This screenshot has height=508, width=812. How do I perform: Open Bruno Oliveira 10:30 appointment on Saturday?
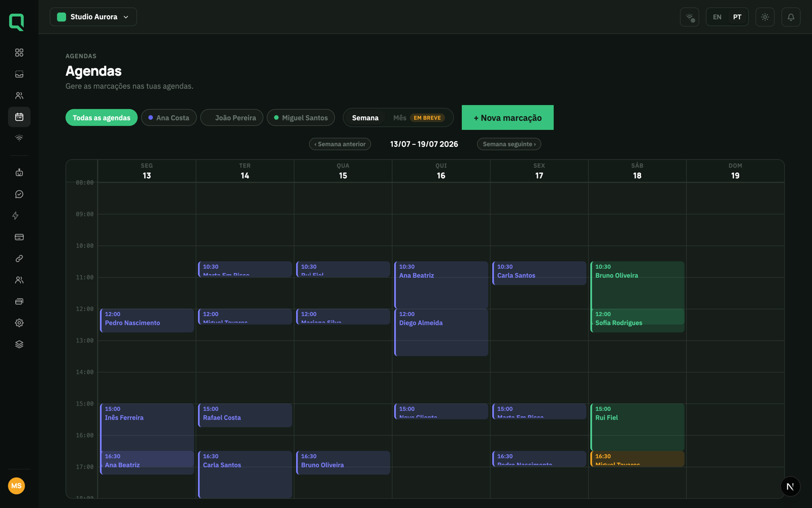pyautogui.click(x=637, y=285)
